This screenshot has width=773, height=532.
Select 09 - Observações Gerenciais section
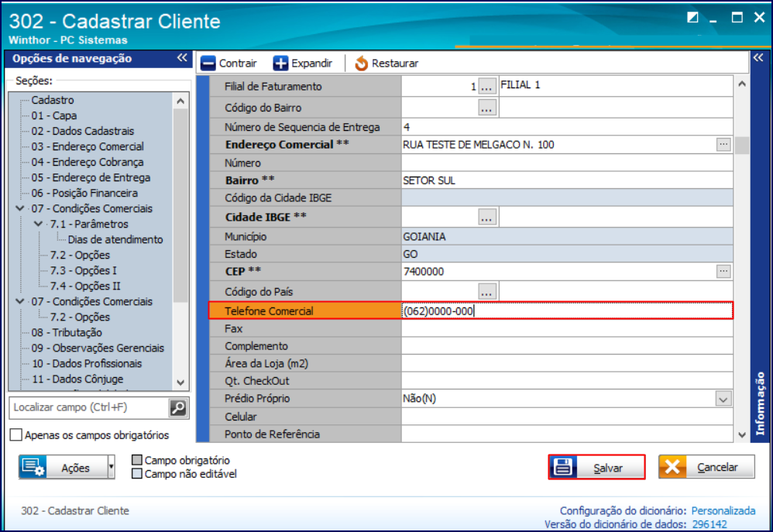pyautogui.click(x=98, y=348)
